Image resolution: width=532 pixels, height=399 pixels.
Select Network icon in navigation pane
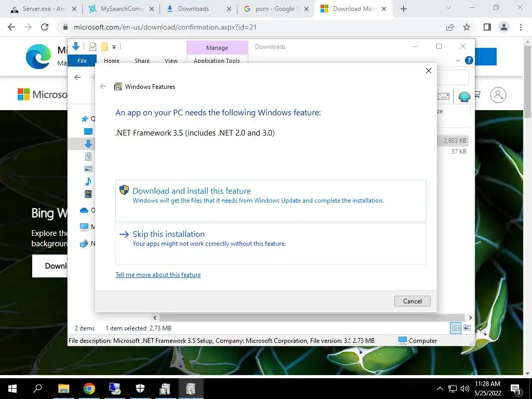84,243
